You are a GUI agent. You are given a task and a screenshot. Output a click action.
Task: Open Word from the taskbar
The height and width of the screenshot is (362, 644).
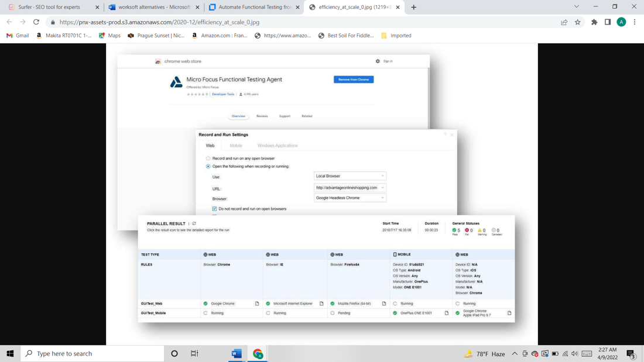point(237,353)
